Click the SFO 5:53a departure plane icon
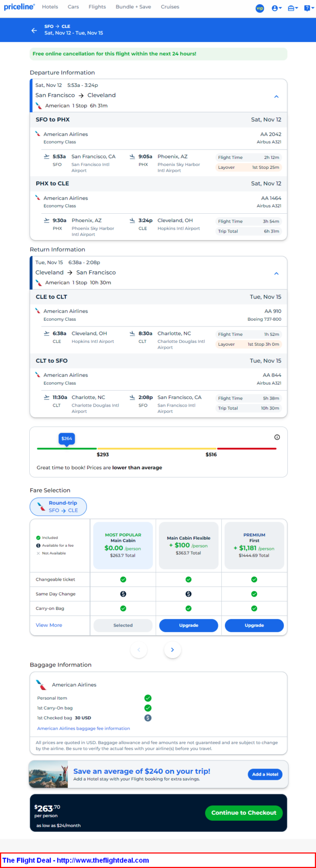Image resolution: width=316 pixels, height=868 pixels. [46, 157]
